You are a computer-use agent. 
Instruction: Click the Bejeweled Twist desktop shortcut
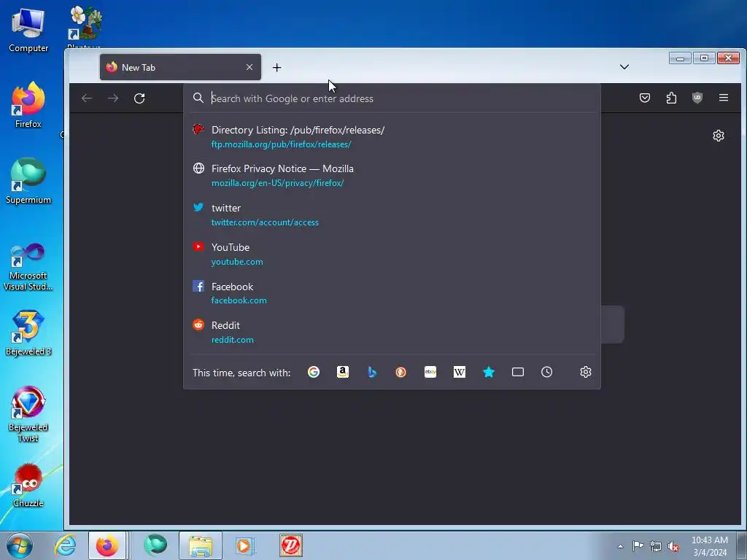[x=28, y=414]
